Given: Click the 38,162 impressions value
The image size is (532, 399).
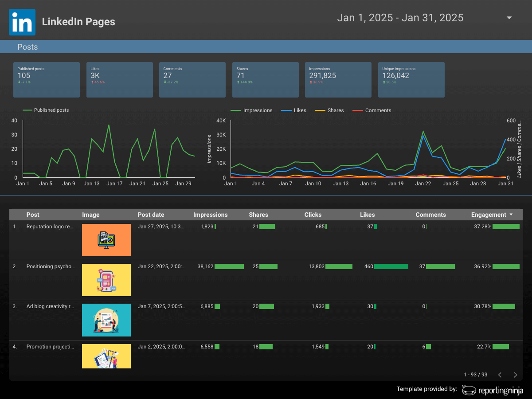Looking at the screenshot, I should (x=205, y=266).
